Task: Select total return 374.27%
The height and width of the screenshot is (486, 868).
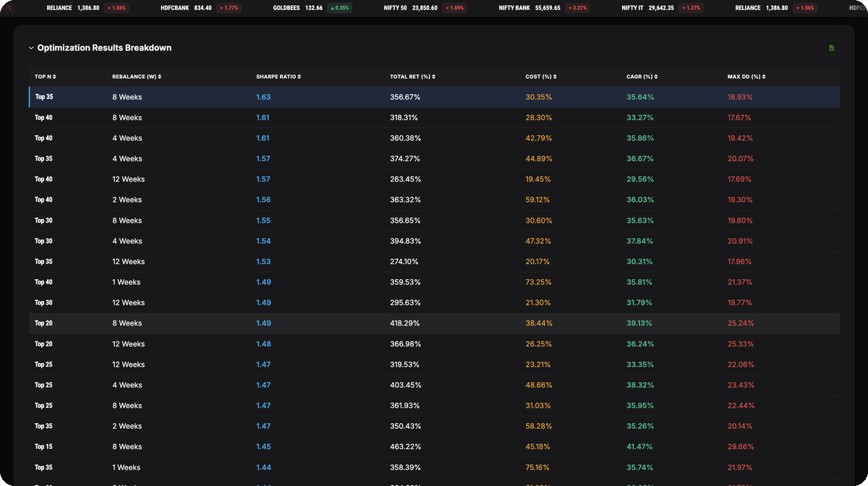Action: pos(405,158)
